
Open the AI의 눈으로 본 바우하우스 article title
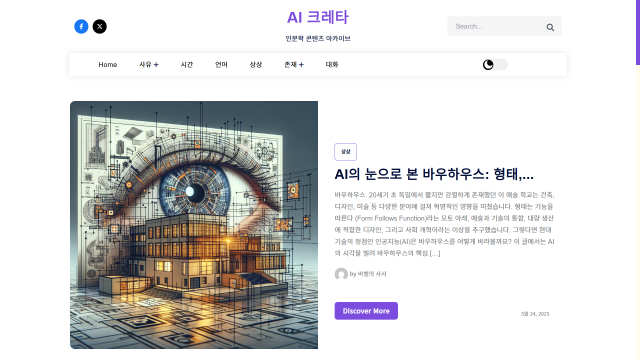[x=434, y=174]
